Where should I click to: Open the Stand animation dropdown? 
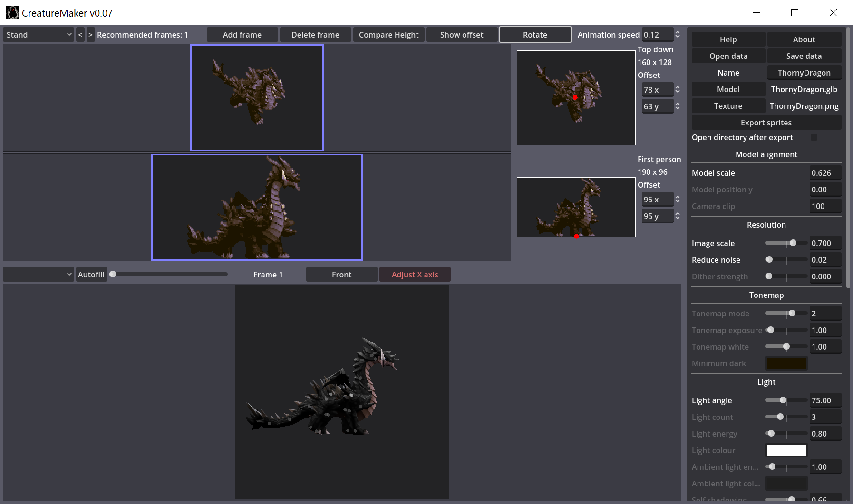coord(38,34)
